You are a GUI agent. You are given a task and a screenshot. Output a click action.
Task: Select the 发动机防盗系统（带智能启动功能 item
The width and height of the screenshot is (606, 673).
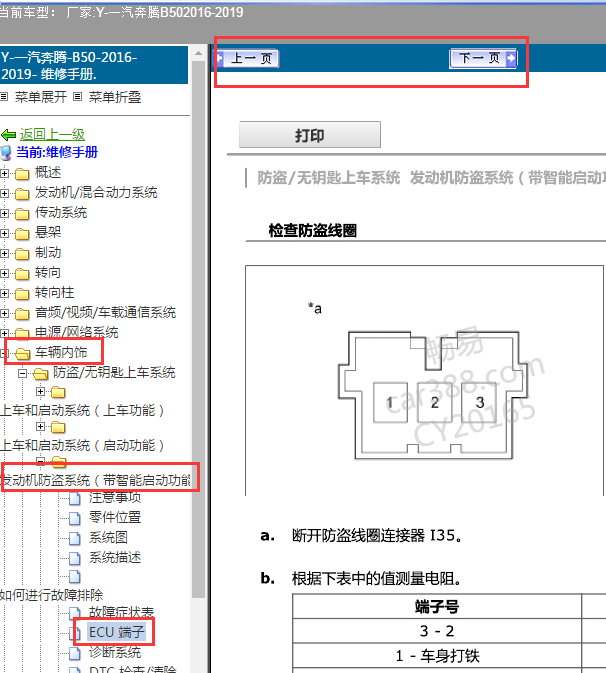pos(95,480)
